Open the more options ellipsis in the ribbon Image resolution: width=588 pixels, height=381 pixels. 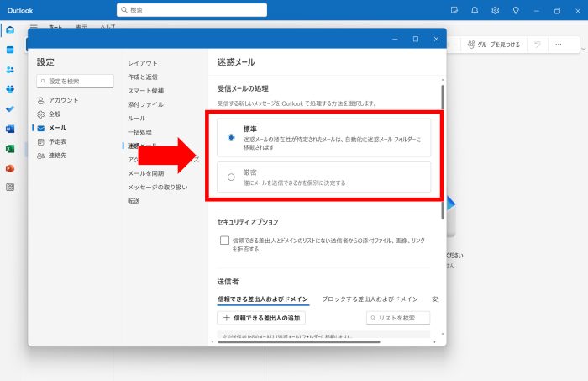tap(558, 45)
